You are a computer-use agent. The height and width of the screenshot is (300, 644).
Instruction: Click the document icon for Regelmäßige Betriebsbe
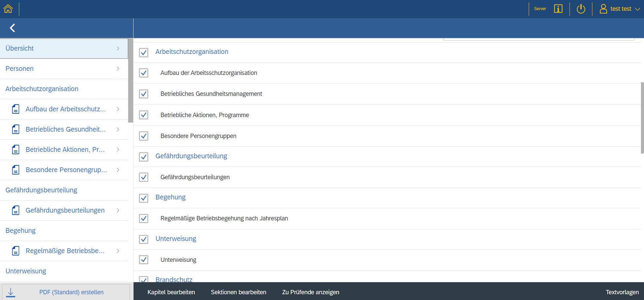coord(16,251)
